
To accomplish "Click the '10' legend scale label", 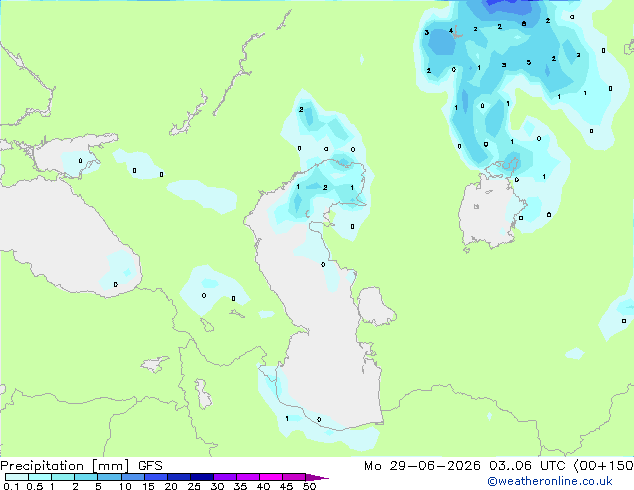I will 125,486.
